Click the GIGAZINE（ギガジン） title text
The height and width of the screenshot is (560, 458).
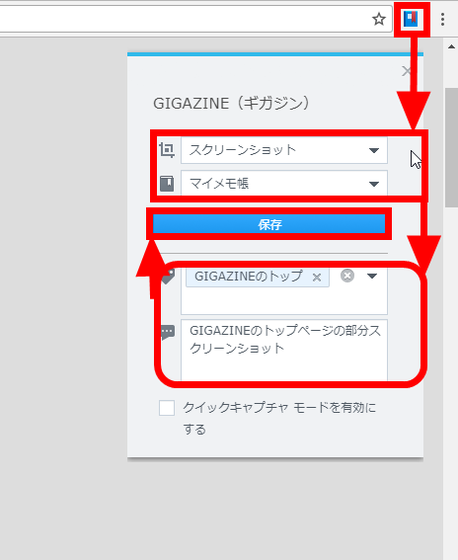tap(231, 104)
